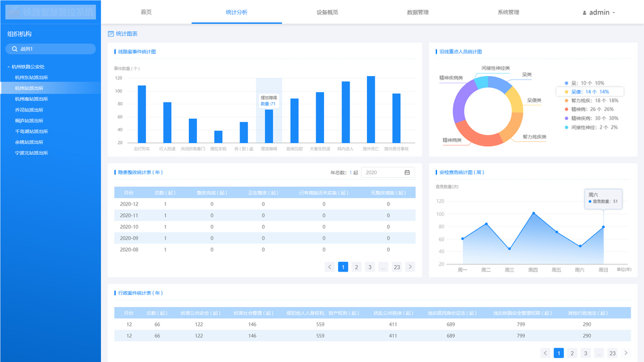Click the search magnifier icon in sidebar
The image size is (644, 362).
click(x=14, y=49)
